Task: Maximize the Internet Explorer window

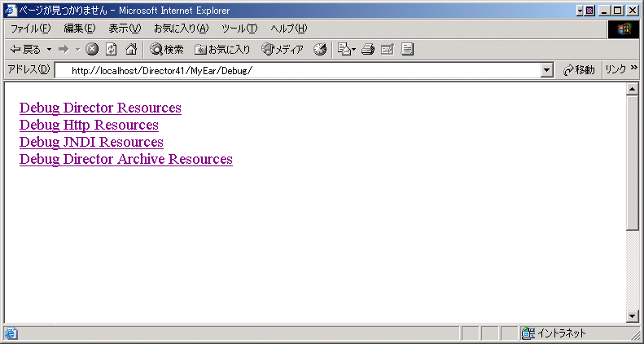Action: coord(617,11)
